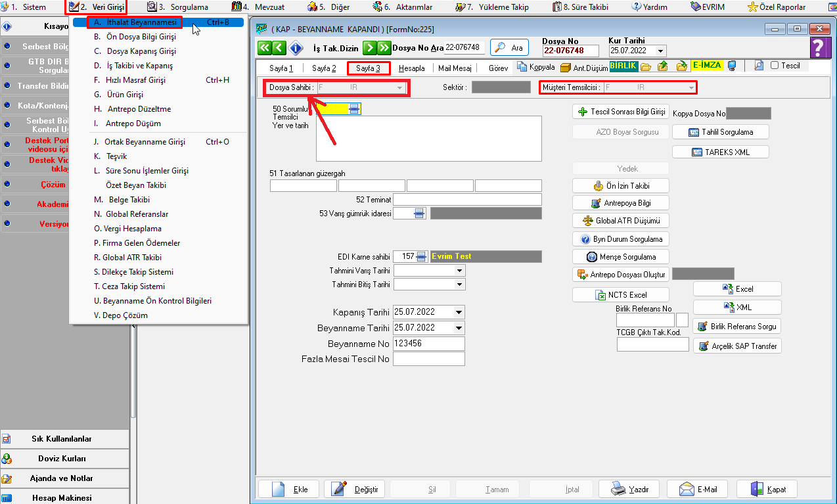
Task: Click the yellow E-İMZA icon
Action: (x=707, y=66)
